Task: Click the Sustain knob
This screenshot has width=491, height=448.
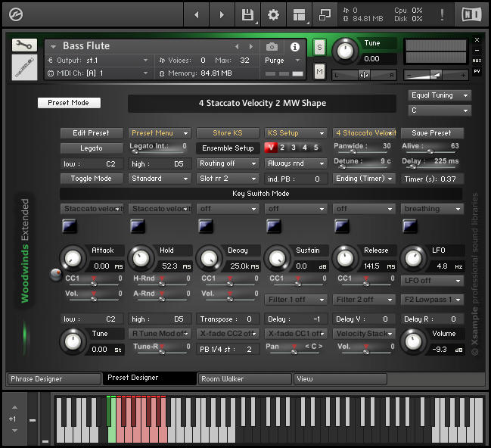Action: tap(277, 259)
